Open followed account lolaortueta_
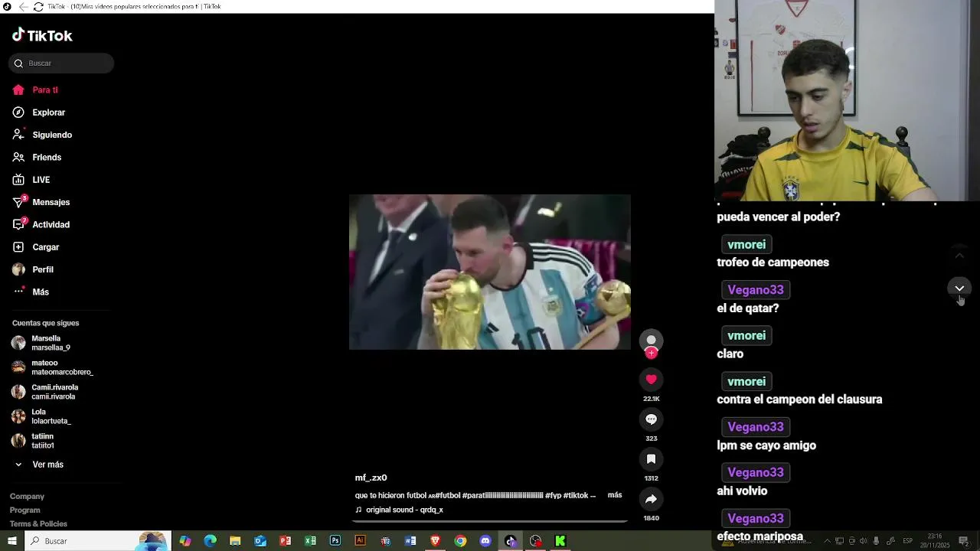980x551 pixels. (41, 416)
